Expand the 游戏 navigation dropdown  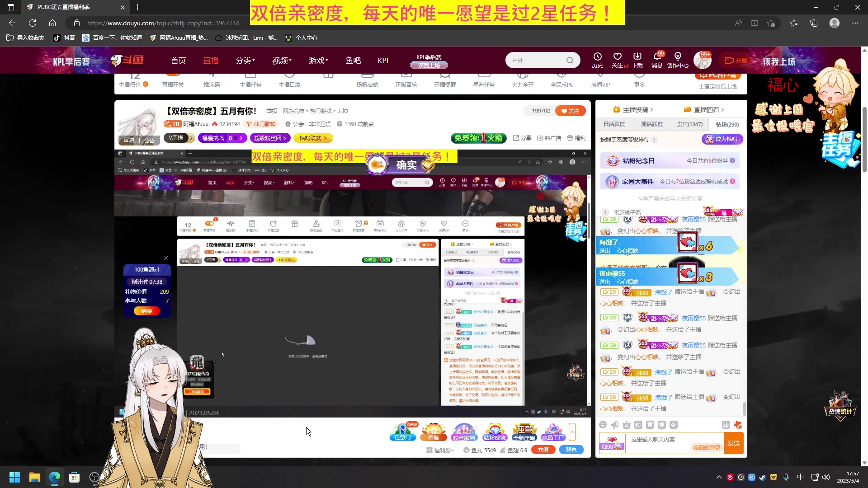pyautogui.click(x=318, y=61)
